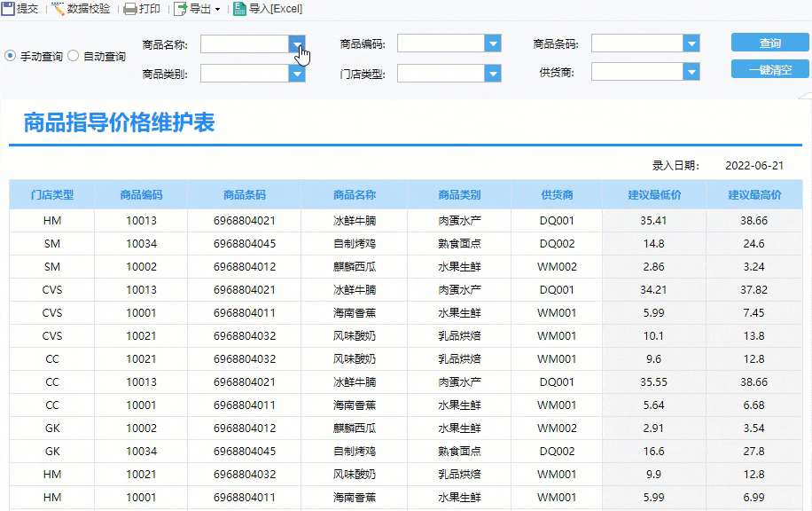Click the 35.41 lowest price cell
This screenshot has width=812, height=511.
[x=653, y=220]
